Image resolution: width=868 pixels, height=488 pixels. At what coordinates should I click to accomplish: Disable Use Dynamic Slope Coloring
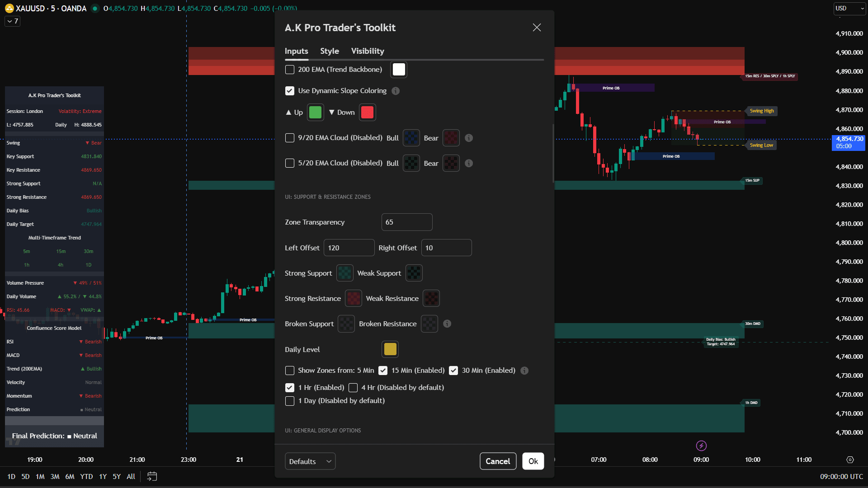click(x=290, y=91)
